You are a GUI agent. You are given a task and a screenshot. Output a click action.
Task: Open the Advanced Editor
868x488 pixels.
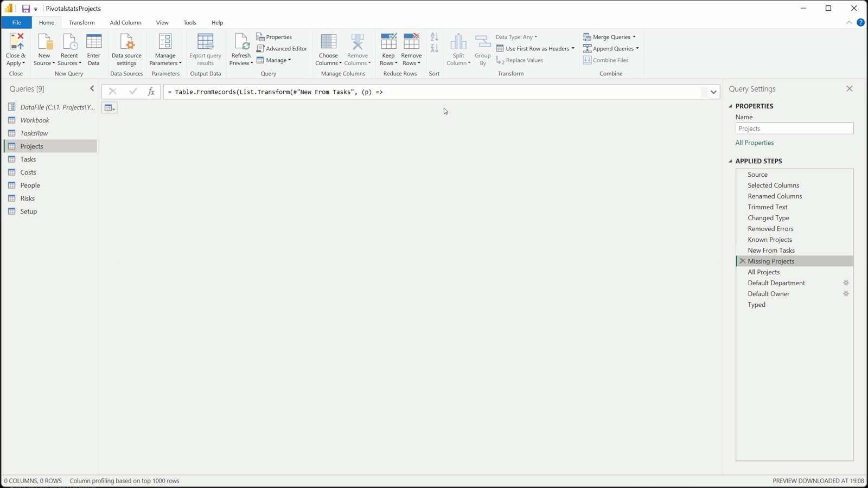tap(282, 48)
